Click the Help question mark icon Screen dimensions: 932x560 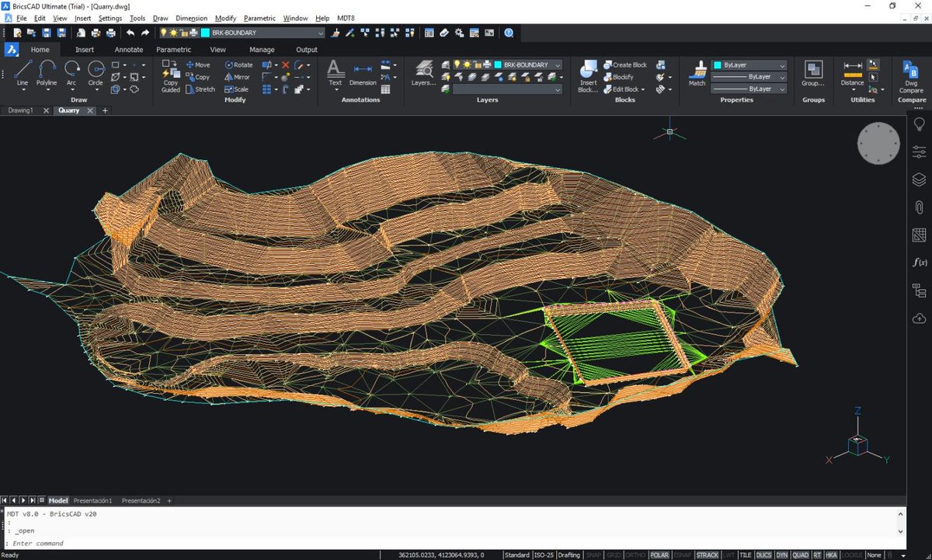509,33
